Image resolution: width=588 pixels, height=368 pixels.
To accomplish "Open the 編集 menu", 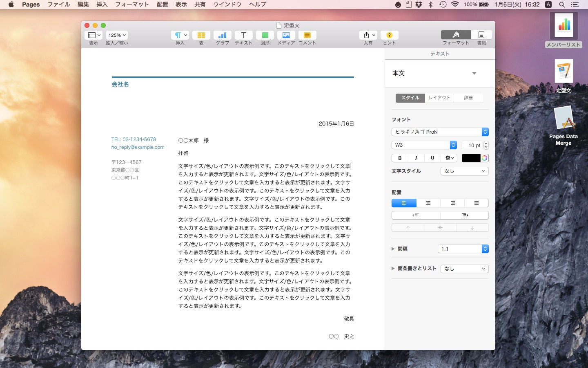I will (x=83, y=4).
